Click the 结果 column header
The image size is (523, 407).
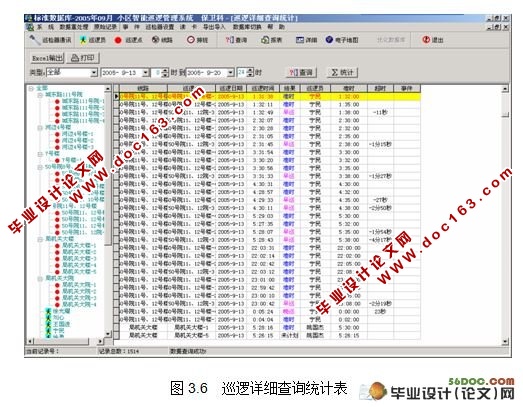290,88
